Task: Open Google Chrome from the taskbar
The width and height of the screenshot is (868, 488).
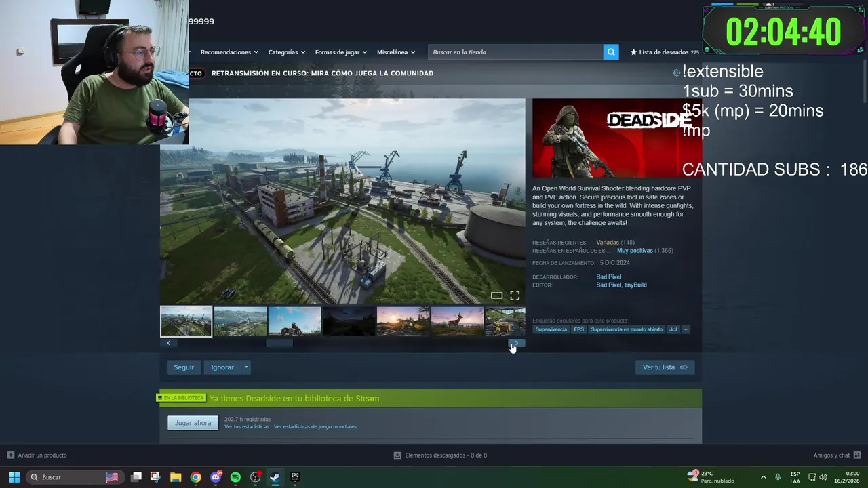Action: (195, 477)
